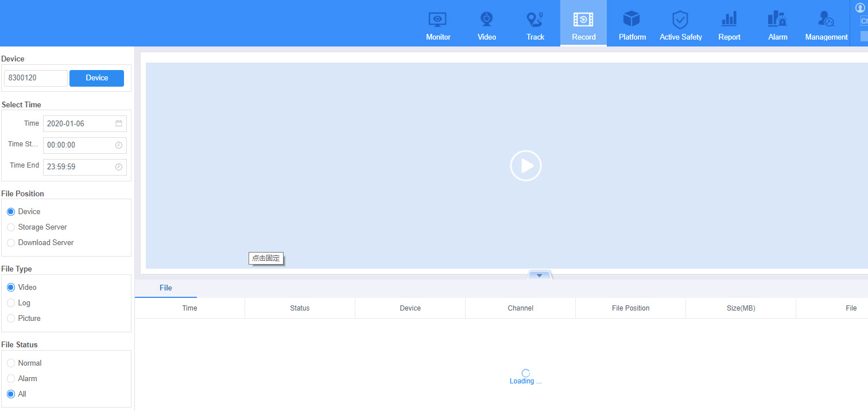Click clock icon in Time Start field
Screen dimensions: 868x411
point(119,145)
